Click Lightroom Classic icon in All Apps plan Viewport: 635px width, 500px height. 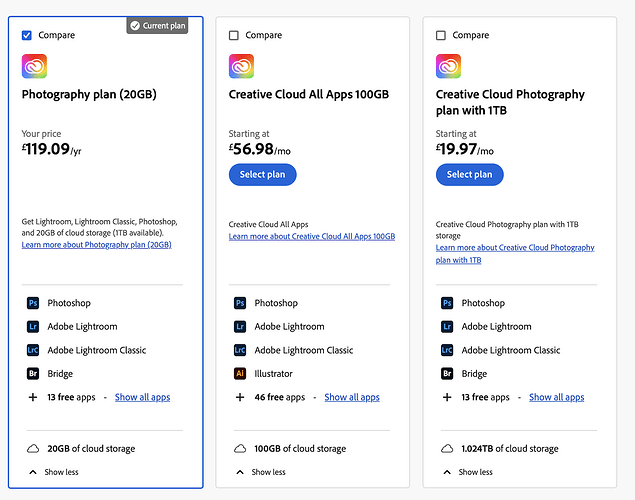240,350
